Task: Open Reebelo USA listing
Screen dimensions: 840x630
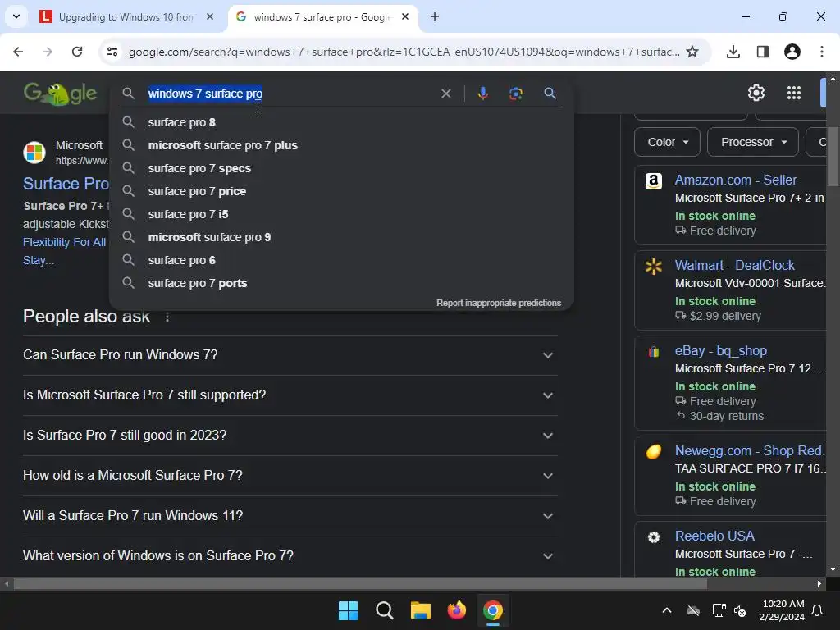Action: click(714, 536)
